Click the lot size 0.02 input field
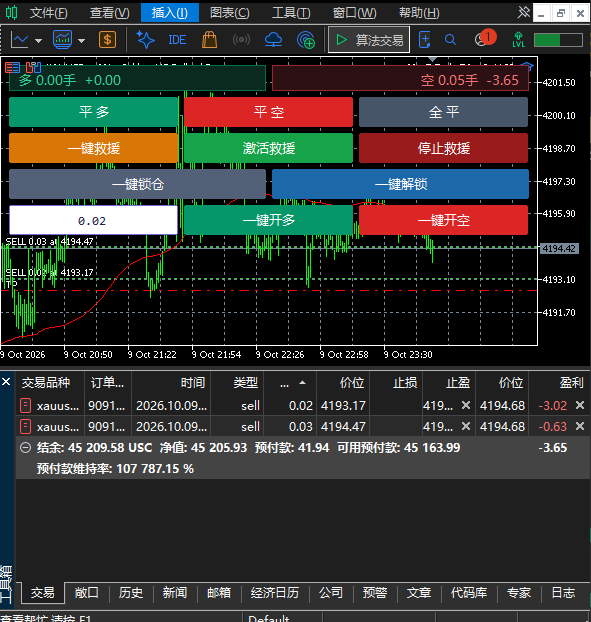591x622 pixels. click(93, 220)
